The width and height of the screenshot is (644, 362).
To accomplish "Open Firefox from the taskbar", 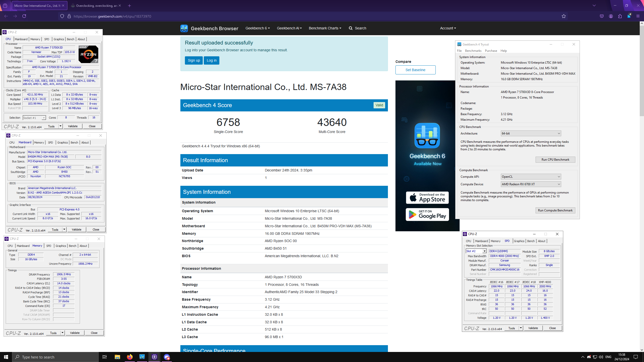I will coord(130,357).
